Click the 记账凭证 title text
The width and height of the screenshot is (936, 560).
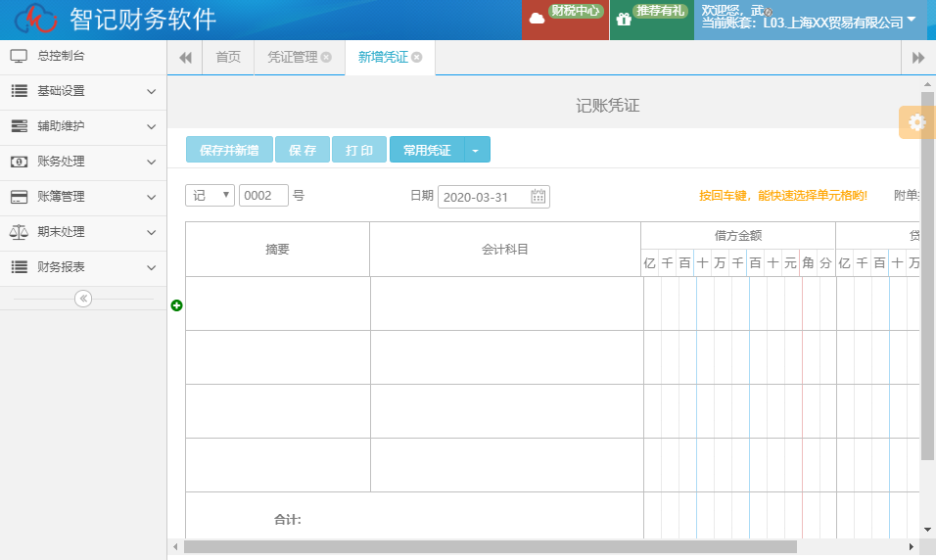(608, 106)
